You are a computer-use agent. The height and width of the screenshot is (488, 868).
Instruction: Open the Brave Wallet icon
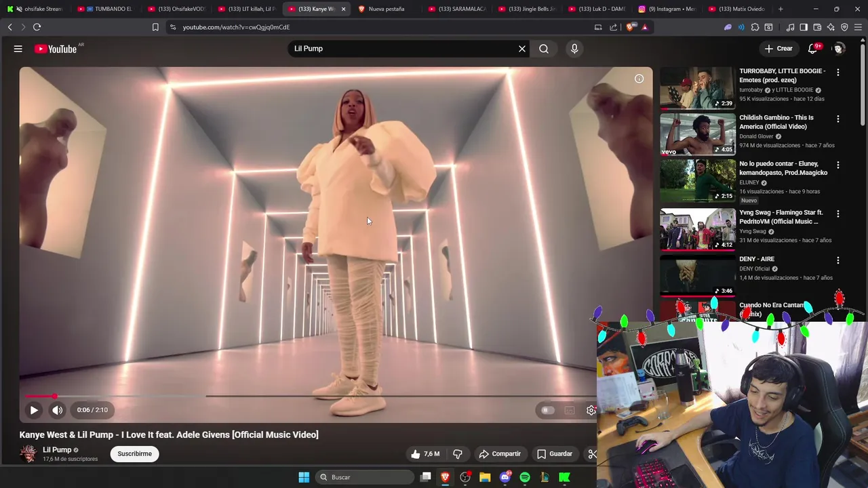point(817,27)
